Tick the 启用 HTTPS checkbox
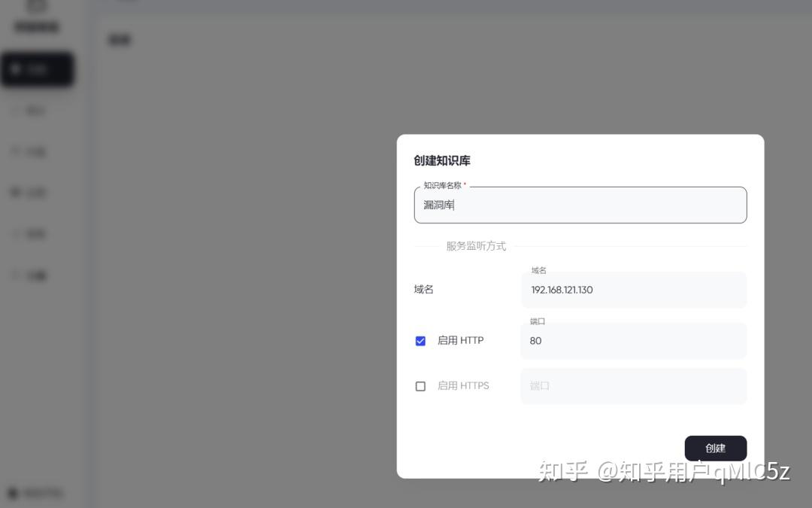The height and width of the screenshot is (508, 812). pos(420,386)
